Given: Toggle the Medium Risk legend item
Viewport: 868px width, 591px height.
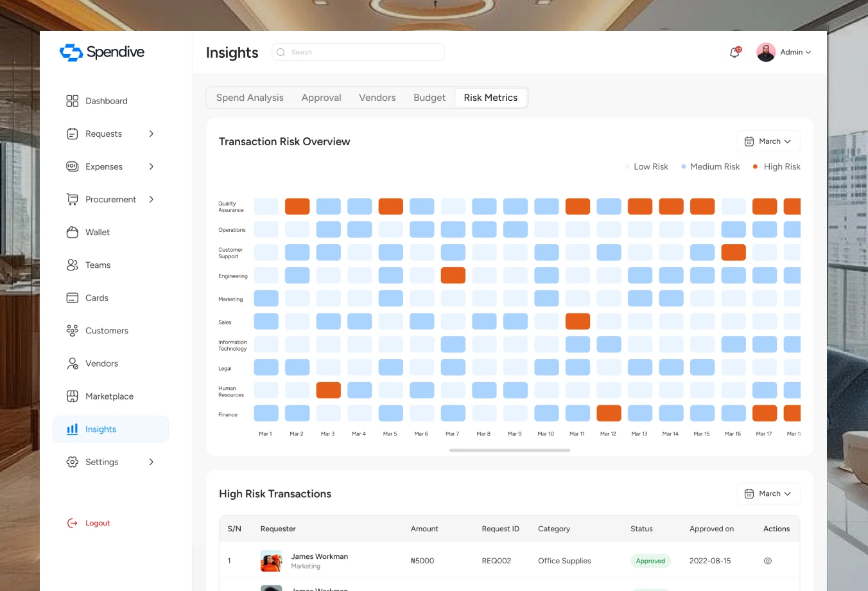Looking at the screenshot, I should click(710, 166).
